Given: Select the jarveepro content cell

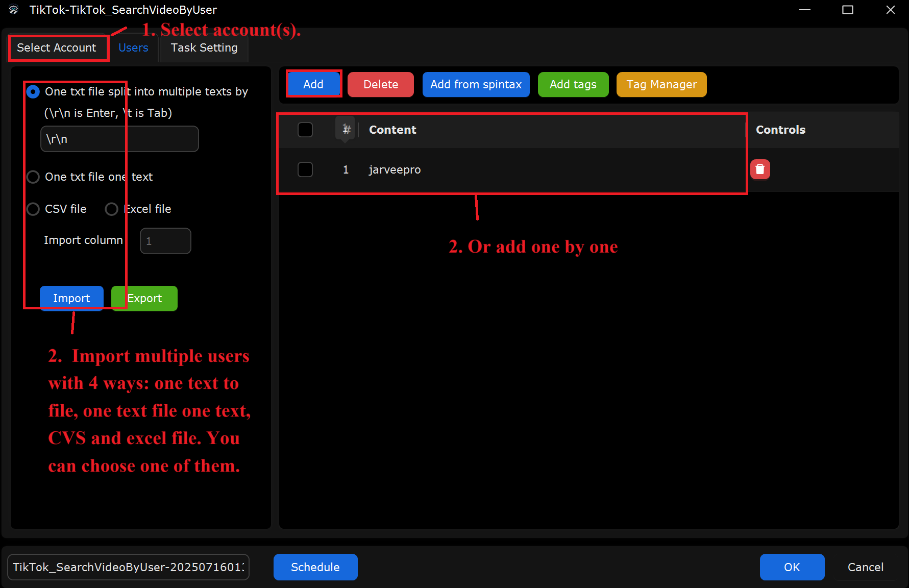Looking at the screenshot, I should pyautogui.click(x=395, y=170).
